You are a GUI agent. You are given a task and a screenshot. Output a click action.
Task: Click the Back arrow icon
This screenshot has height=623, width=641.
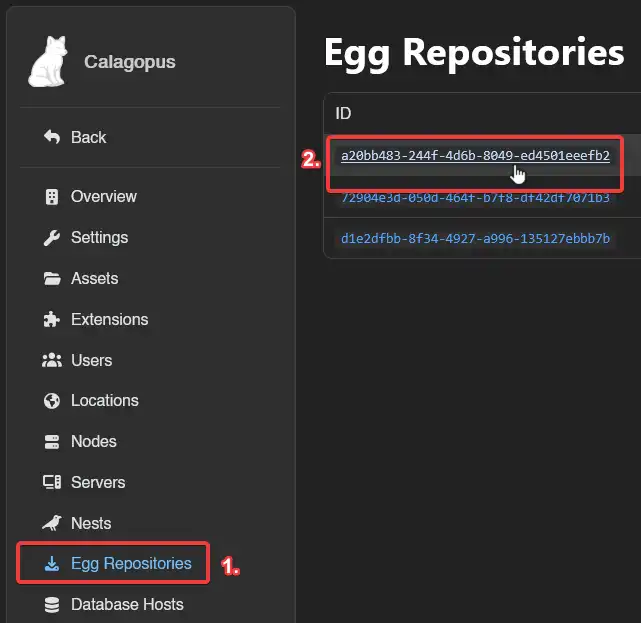pyautogui.click(x=52, y=137)
